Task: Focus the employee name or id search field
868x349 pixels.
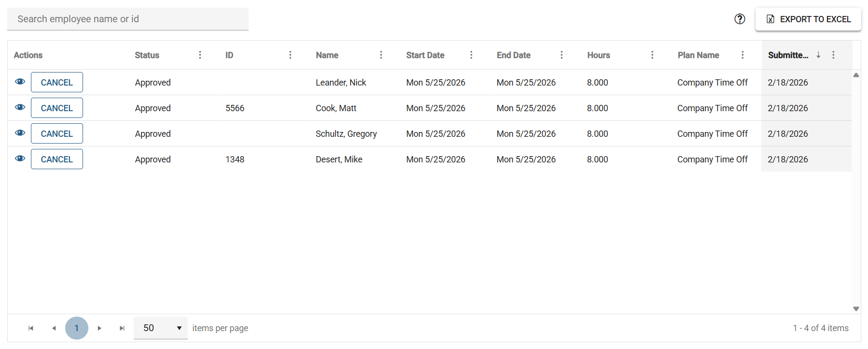Action: click(128, 19)
